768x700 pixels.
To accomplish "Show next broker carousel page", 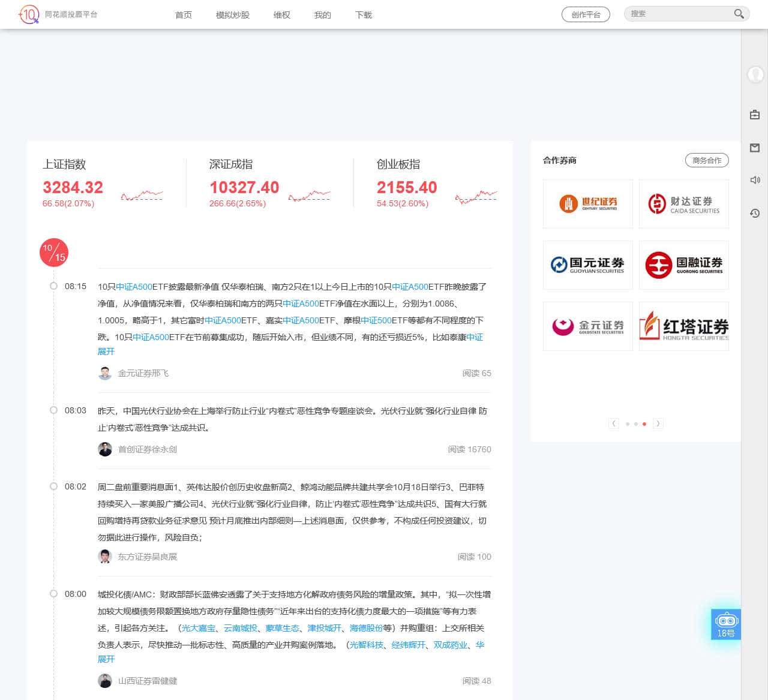I will point(658,423).
